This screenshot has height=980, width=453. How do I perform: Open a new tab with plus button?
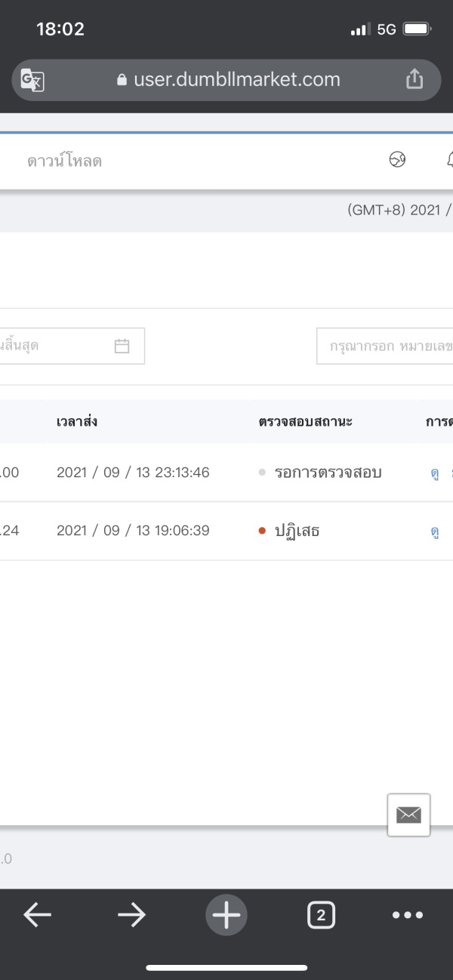[x=226, y=915]
